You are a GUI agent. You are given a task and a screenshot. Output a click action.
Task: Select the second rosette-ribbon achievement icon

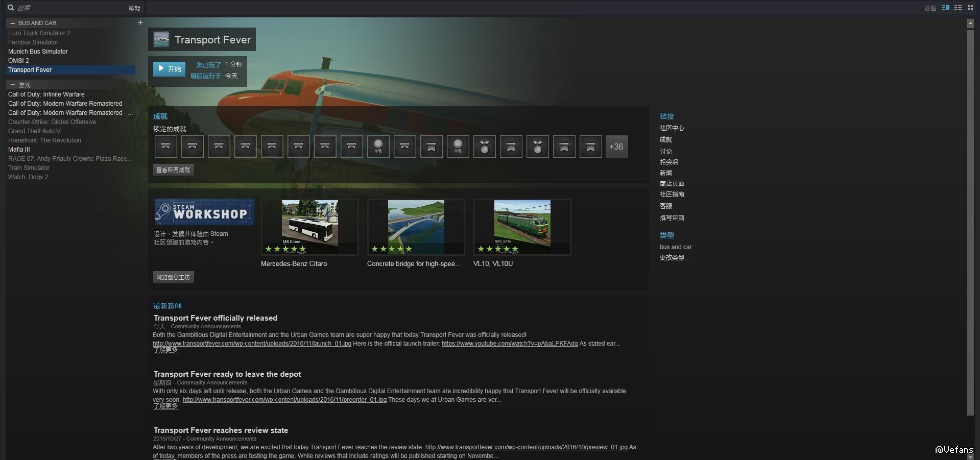pyautogui.click(x=458, y=147)
